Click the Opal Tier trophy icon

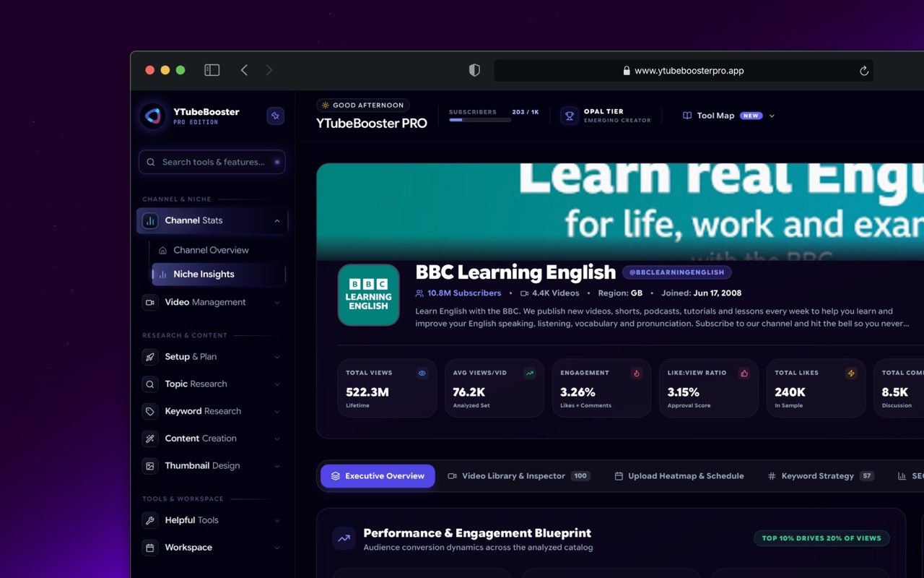tap(570, 116)
